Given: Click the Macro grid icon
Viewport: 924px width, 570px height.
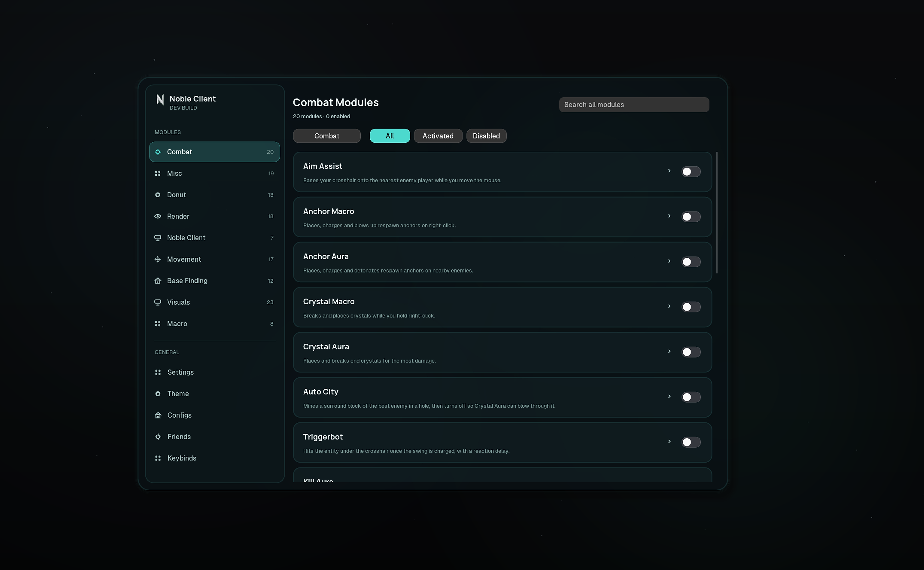Looking at the screenshot, I should (x=158, y=324).
